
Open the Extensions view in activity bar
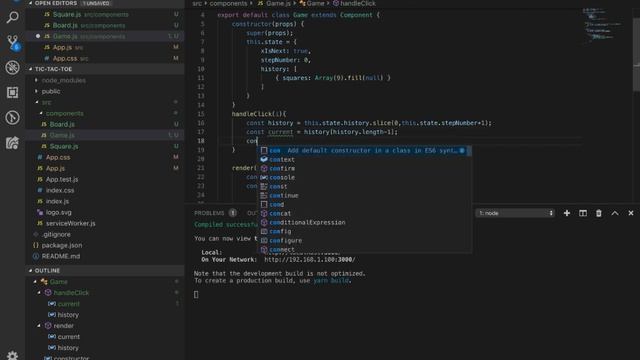(12, 93)
